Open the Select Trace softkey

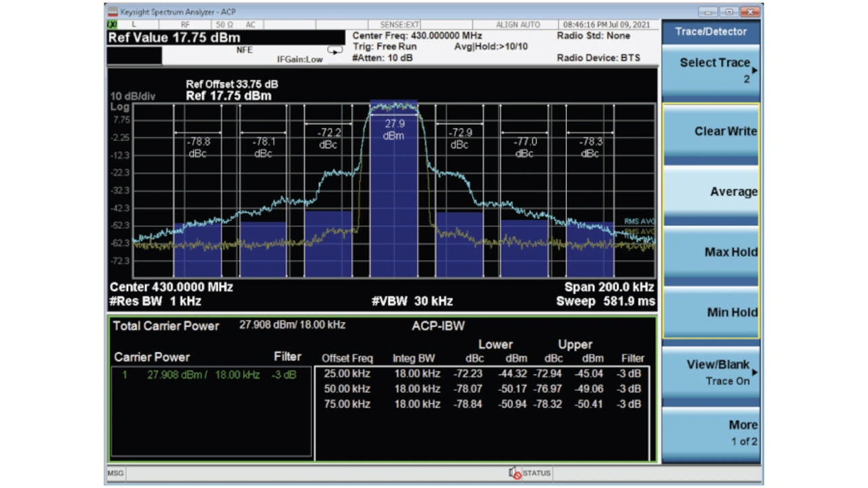[x=711, y=70]
